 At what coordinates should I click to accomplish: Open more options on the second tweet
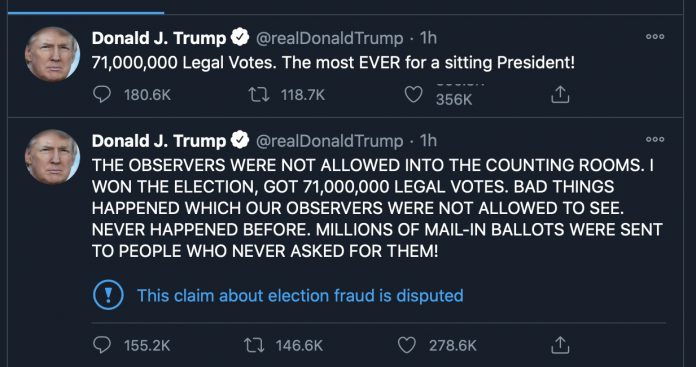(x=655, y=140)
